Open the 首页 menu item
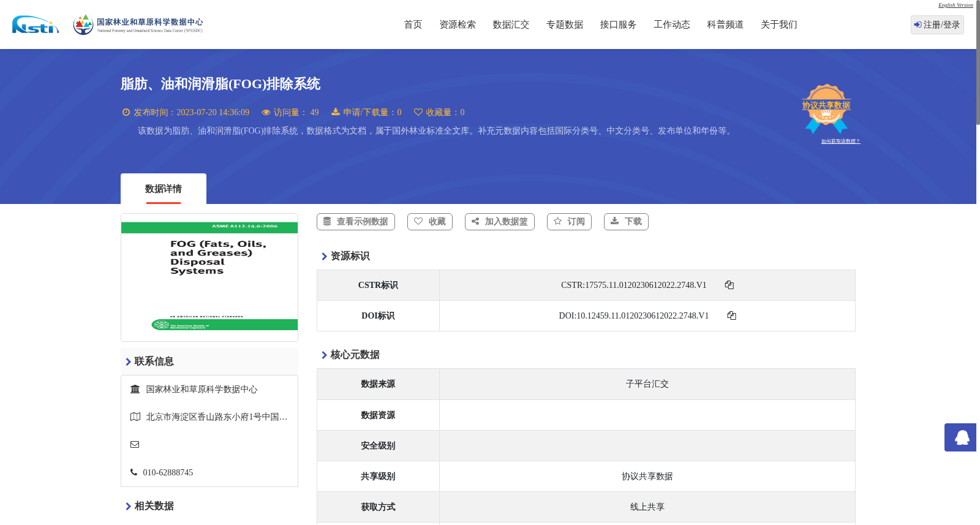The height and width of the screenshot is (525, 980). coord(413,25)
